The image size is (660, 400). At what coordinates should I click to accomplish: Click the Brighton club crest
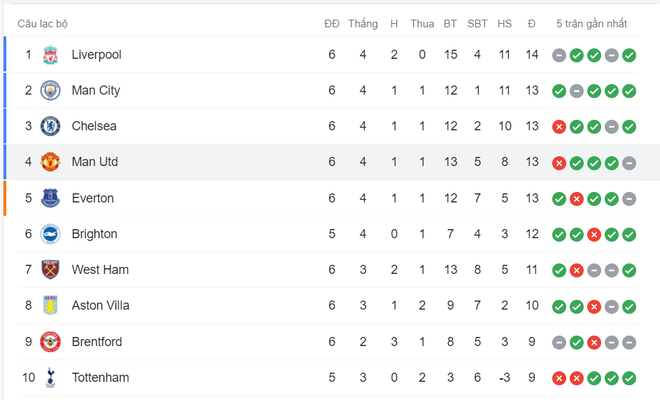pyautogui.click(x=50, y=234)
